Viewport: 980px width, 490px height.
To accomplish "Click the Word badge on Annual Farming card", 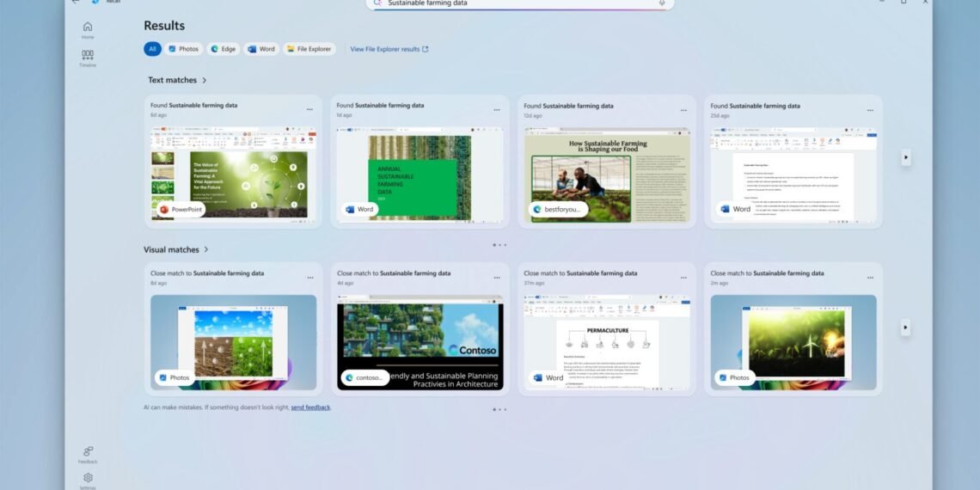I will 359,210.
